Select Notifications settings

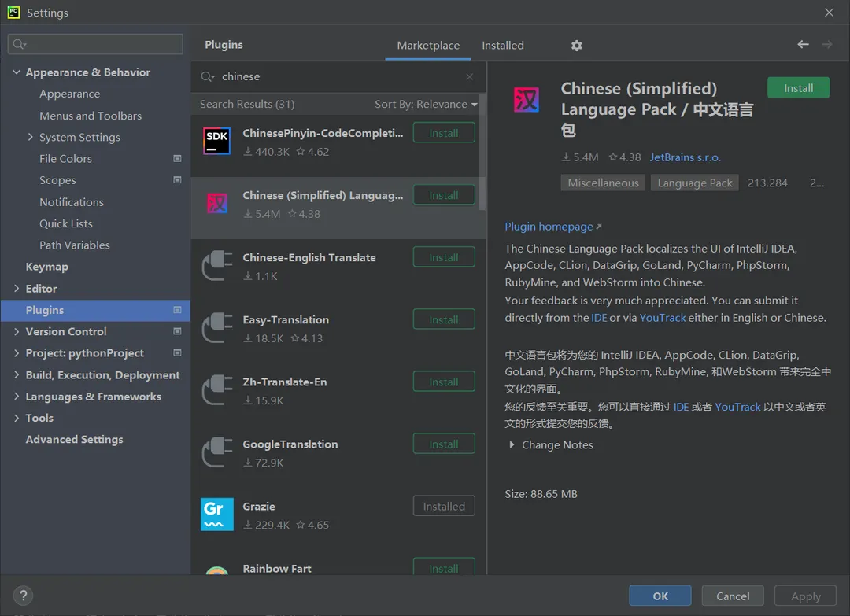click(72, 202)
